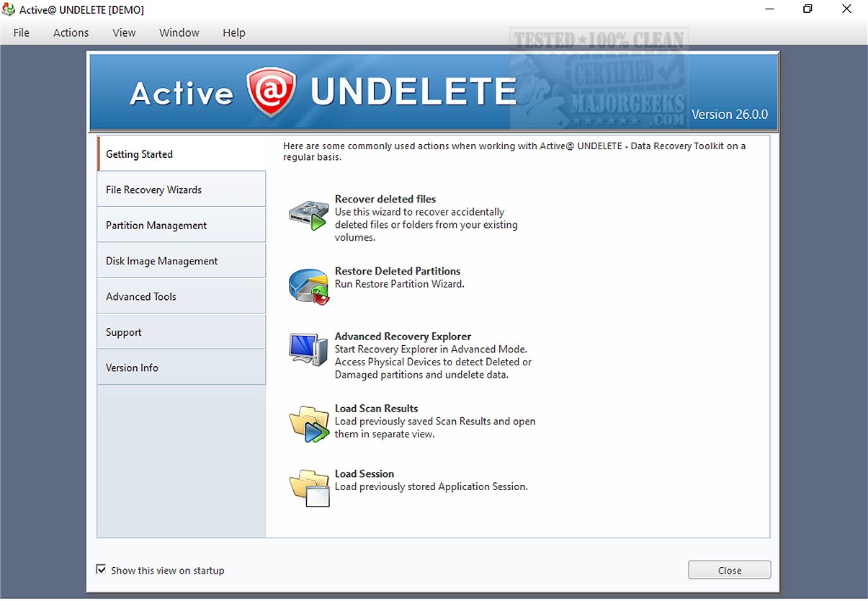The width and height of the screenshot is (868, 601).
Task: Click the Active@ UNDELETE title bar app icon
Action: pos(9,10)
